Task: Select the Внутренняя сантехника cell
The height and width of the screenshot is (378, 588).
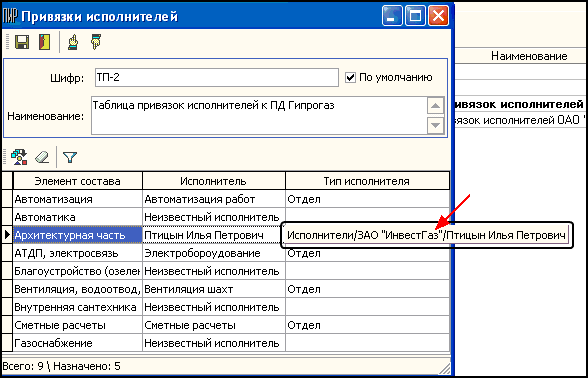Action: point(78,307)
